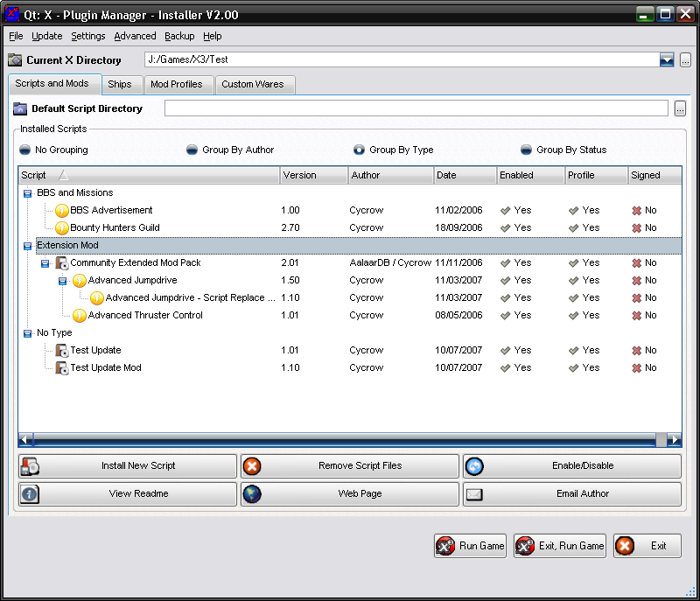Image resolution: width=700 pixels, height=601 pixels.
Task: Open the Advanced menu
Action: (x=135, y=36)
